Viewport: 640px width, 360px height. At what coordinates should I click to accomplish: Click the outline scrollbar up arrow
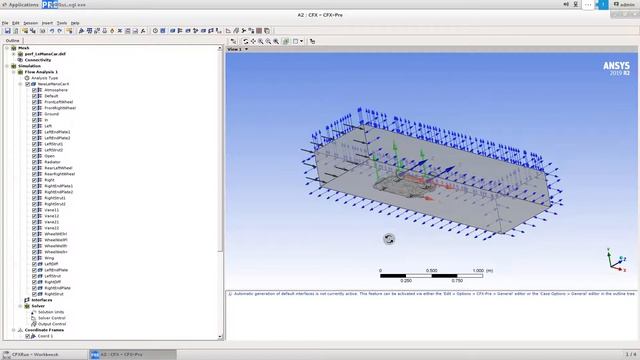coord(220,48)
